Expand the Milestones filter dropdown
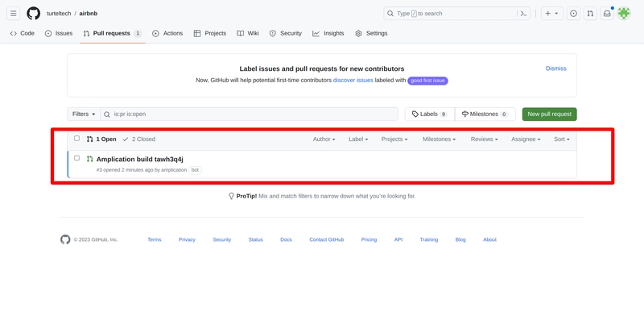The height and width of the screenshot is (320, 644). click(x=439, y=139)
